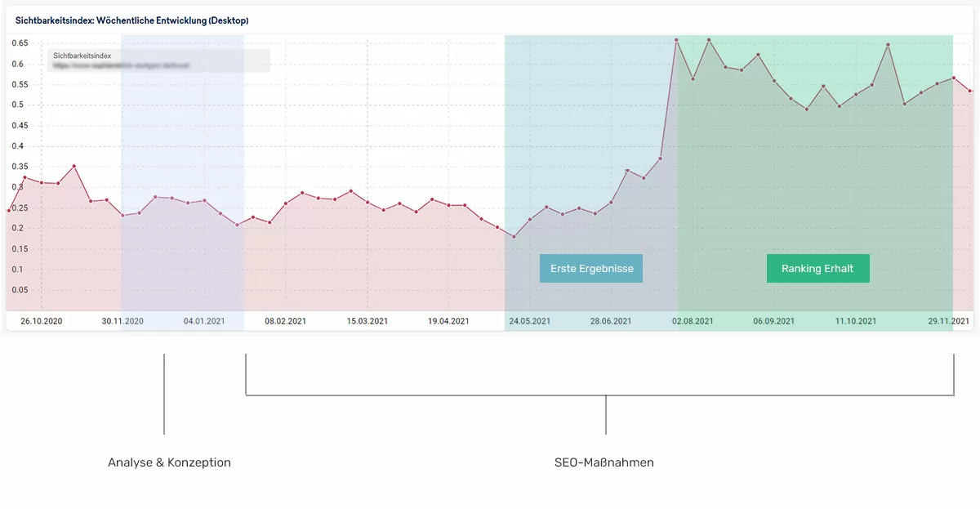Click the Analyse & Konzeption label
This screenshot has width=980, height=509.
[x=169, y=462]
